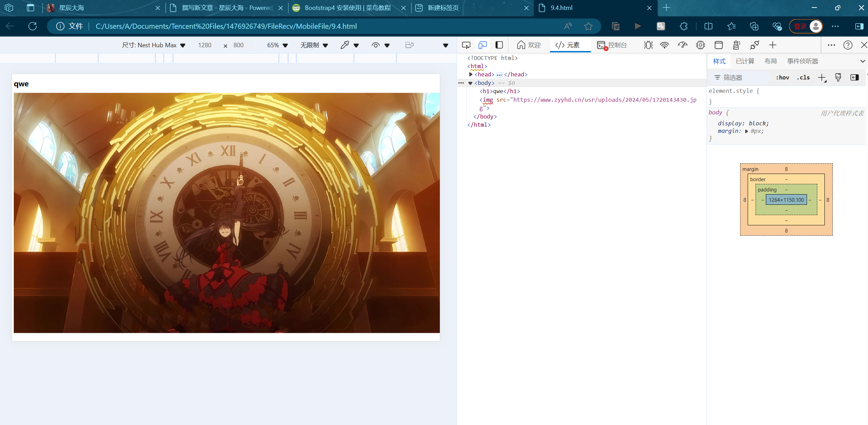Image resolution: width=868 pixels, height=425 pixels.
Task: Open favorites list icon
Action: click(731, 26)
